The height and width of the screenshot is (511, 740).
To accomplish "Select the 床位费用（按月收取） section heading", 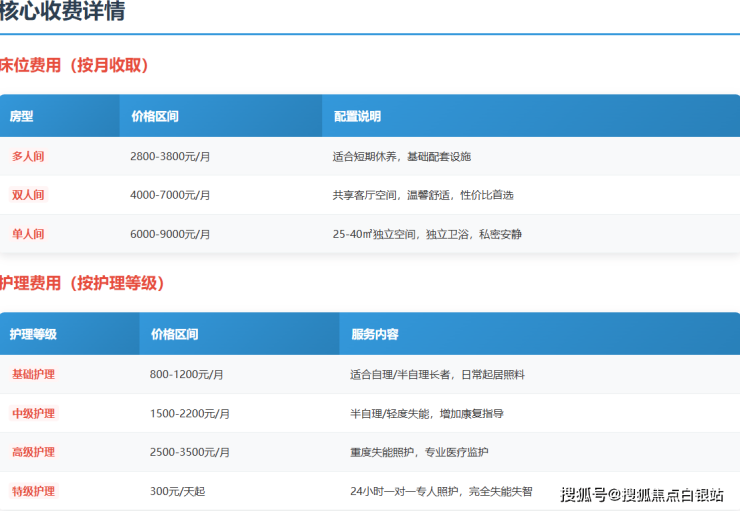I will (x=75, y=66).
